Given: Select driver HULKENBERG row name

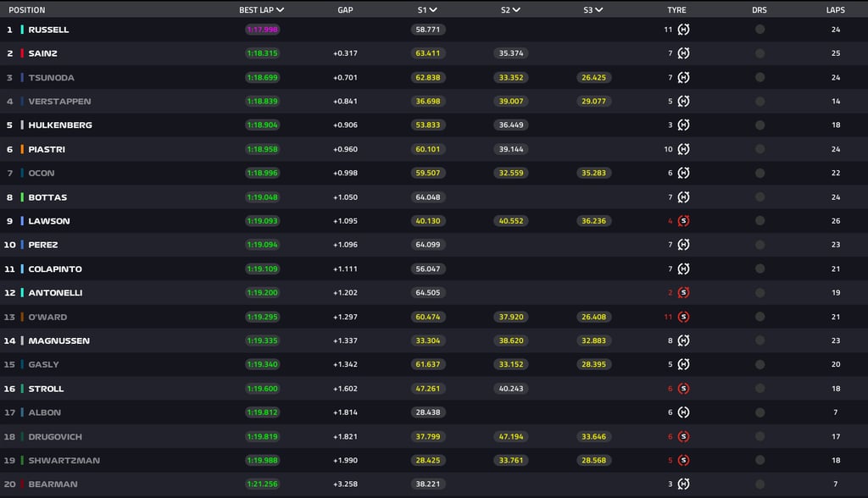Looking at the screenshot, I should pos(60,125).
